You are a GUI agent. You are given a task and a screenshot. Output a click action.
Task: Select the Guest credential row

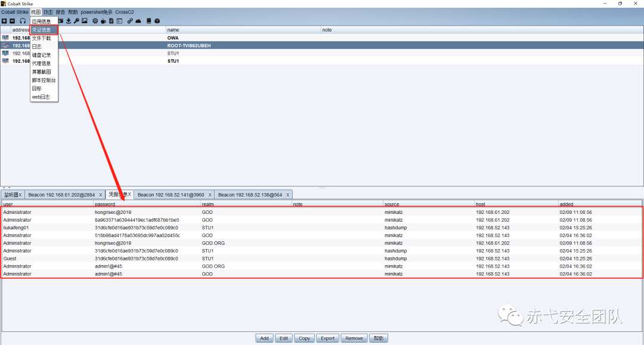[322, 259]
